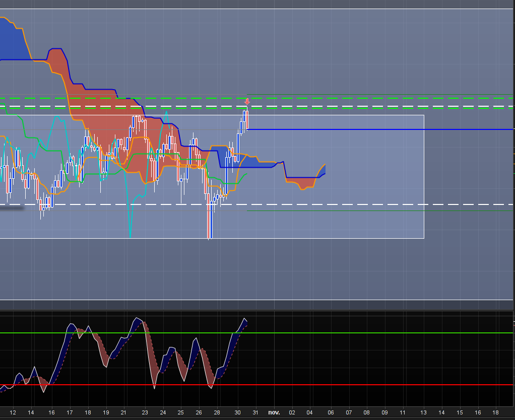
Task: Click date label 23 on time axis
Action: click(x=145, y=412)
